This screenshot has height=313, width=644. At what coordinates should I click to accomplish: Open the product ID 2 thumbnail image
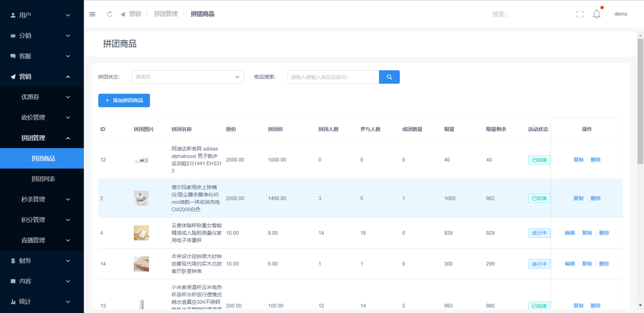tap(141, 199)
